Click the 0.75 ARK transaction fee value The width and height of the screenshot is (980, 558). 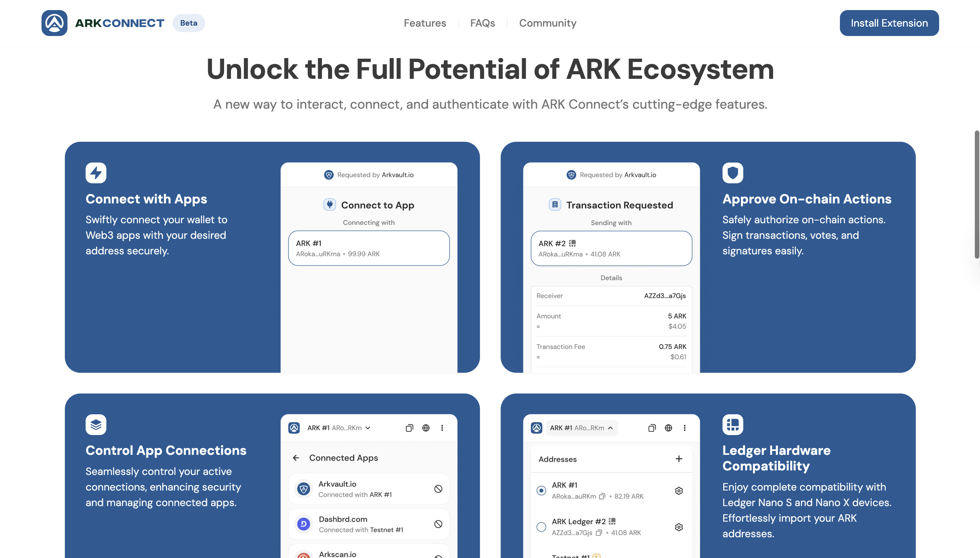click(672, 347)
